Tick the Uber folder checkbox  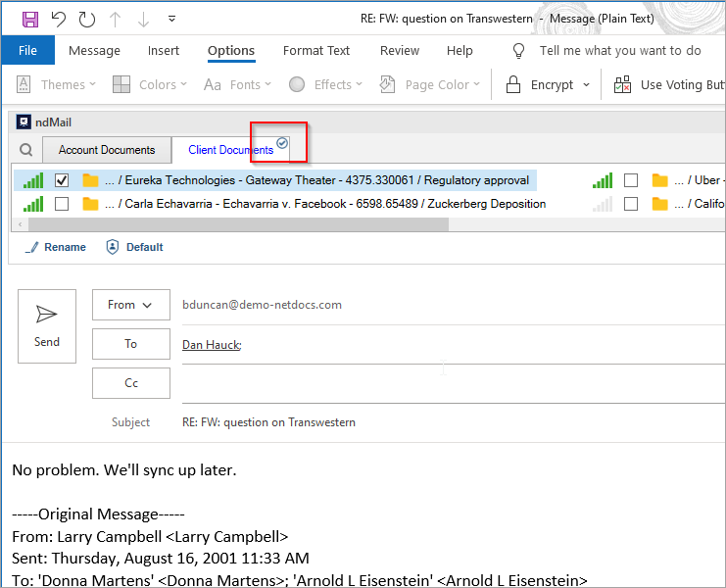coord(631,180)
